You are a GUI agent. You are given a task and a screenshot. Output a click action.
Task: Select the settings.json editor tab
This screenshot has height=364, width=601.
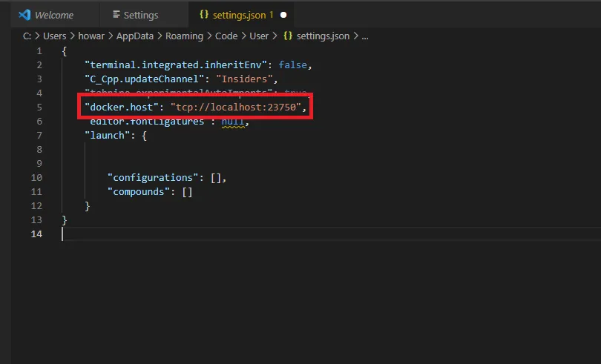[x=241, y=15]
